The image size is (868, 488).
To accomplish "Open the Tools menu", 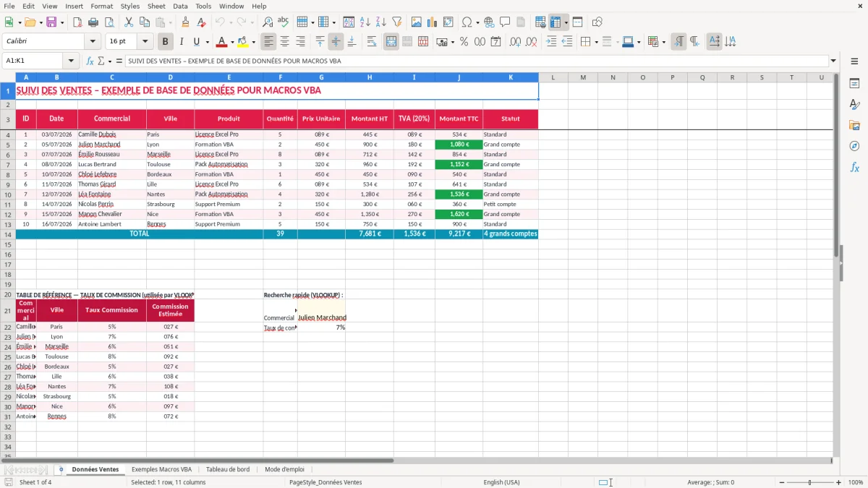I will (x=203, y=6).
